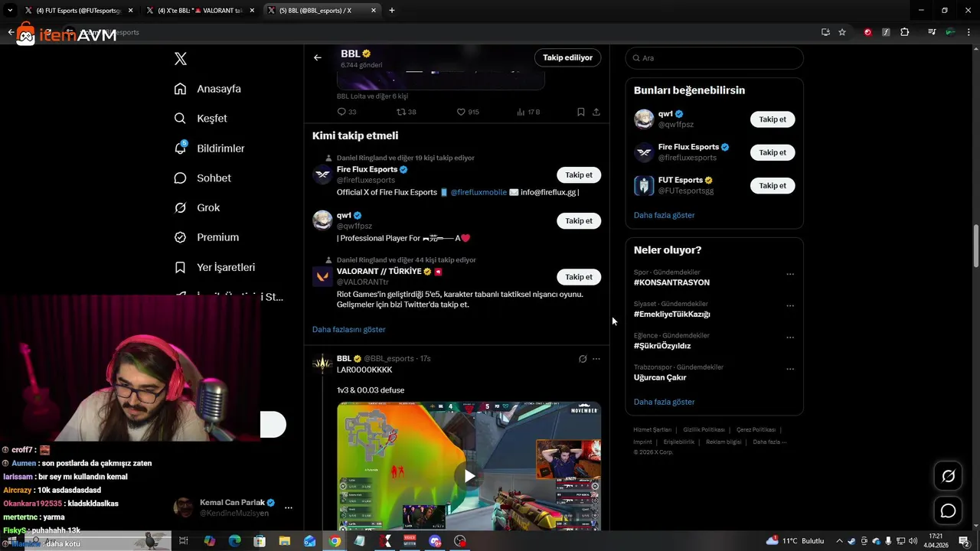Open #KONSANTRASYON trending topic
The width and height of the screenshot is (980, 551).
tap(671, 282)
